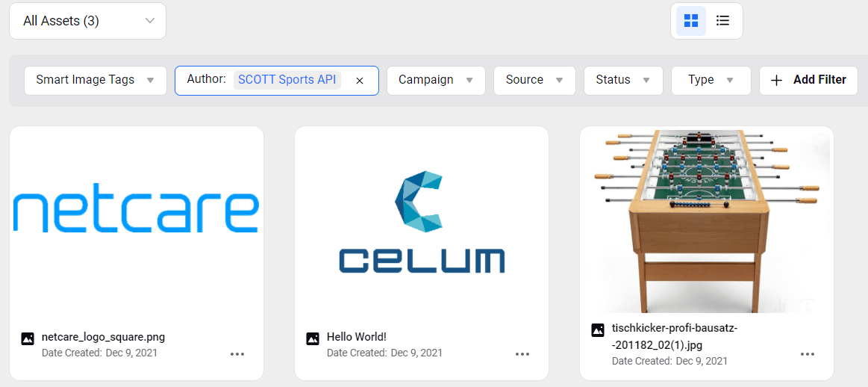The image size is (868, 387).
Task: Open more options for Hello World! asset
Action: 522,354
